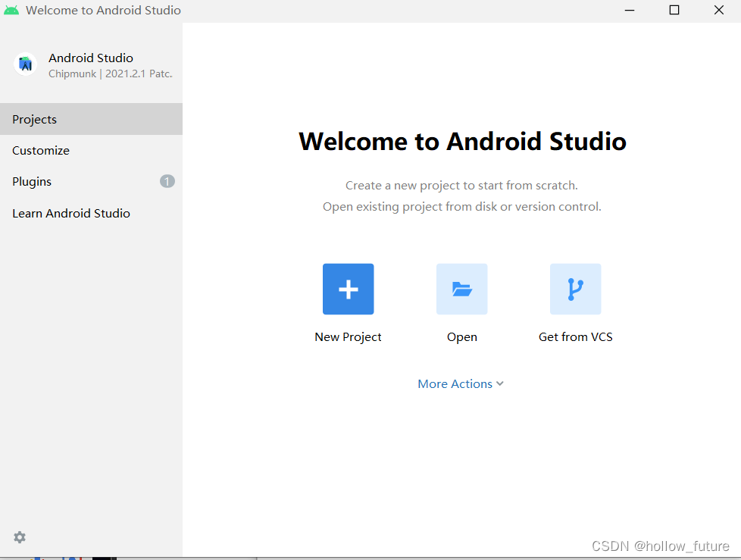Click the Android icon in the title bar
The width and height of the screenshot is (741, 560).
(x=11, y=10)
